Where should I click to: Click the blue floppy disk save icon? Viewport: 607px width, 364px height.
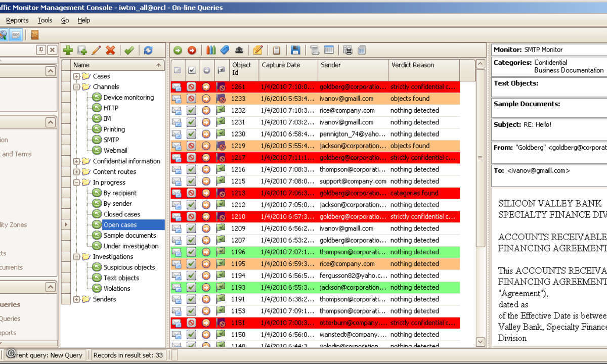[x=295, y=50]
